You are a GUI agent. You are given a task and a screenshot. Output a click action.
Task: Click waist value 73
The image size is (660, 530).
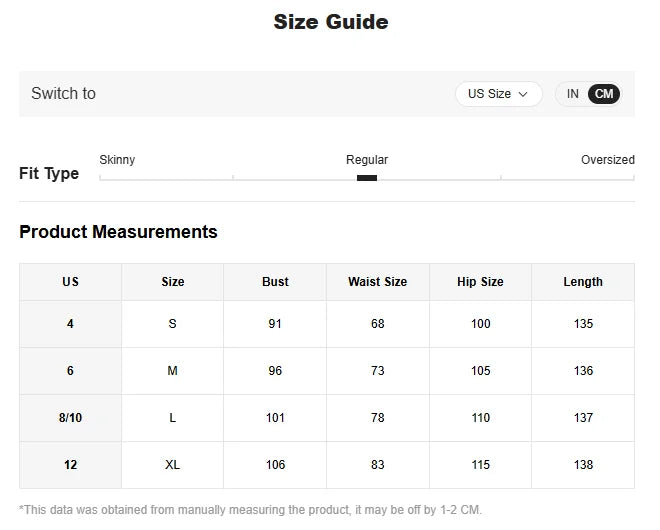click(x=378, y=371)
